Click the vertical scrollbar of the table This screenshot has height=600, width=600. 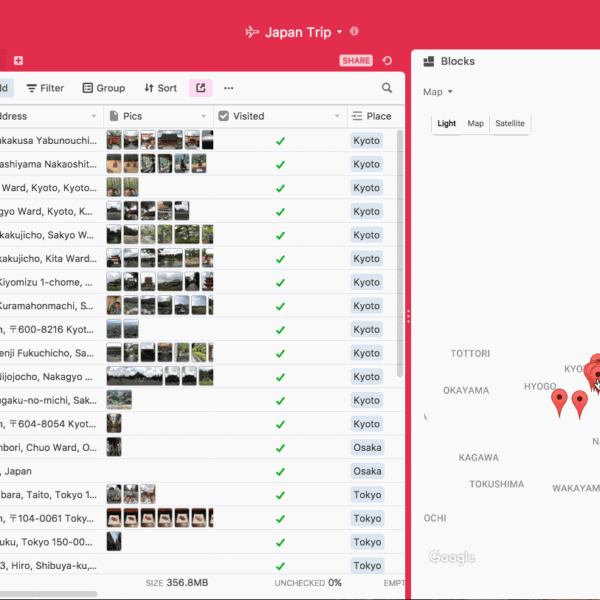coord(401,250)
